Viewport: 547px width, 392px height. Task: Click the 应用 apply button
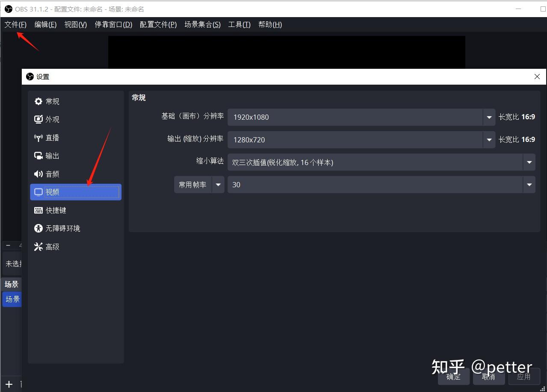coord(524,377)
